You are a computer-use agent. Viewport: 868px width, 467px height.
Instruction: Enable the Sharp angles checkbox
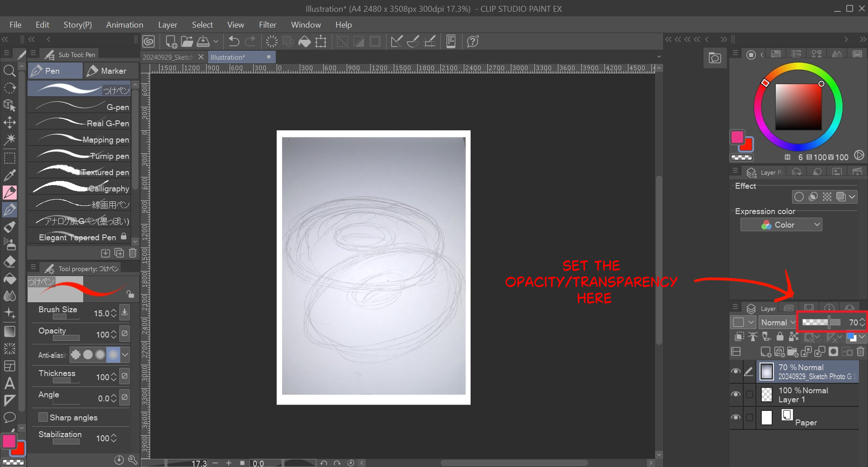tap(43, 417)
